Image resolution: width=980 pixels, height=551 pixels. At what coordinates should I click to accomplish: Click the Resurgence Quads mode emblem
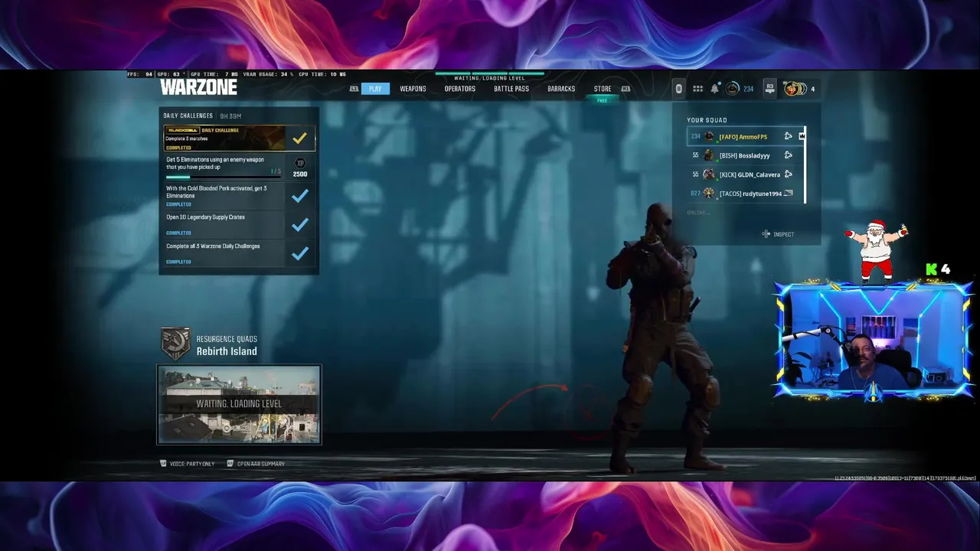pyautogui.click(x=175, y=344)
